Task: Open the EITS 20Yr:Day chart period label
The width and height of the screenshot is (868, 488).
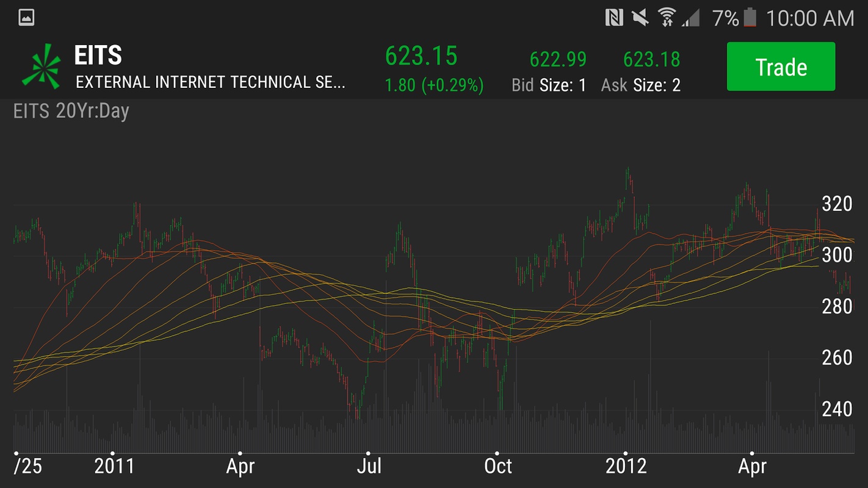Action: coord(71,112)
